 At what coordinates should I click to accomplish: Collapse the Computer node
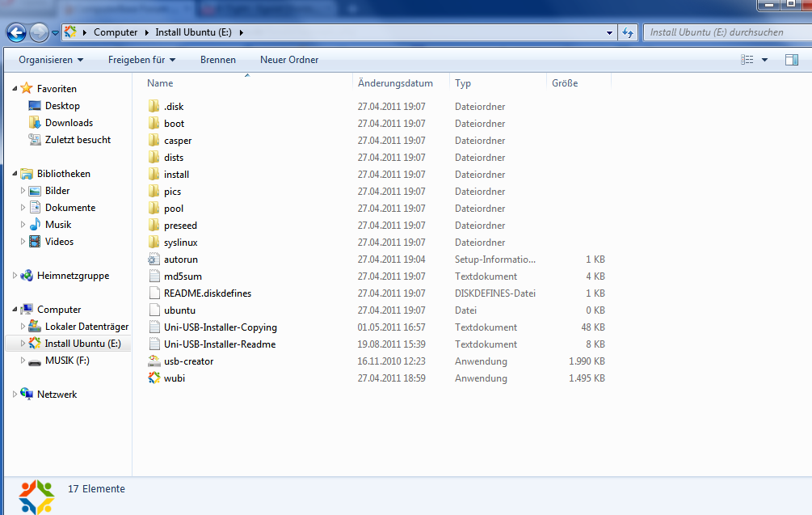15,310
